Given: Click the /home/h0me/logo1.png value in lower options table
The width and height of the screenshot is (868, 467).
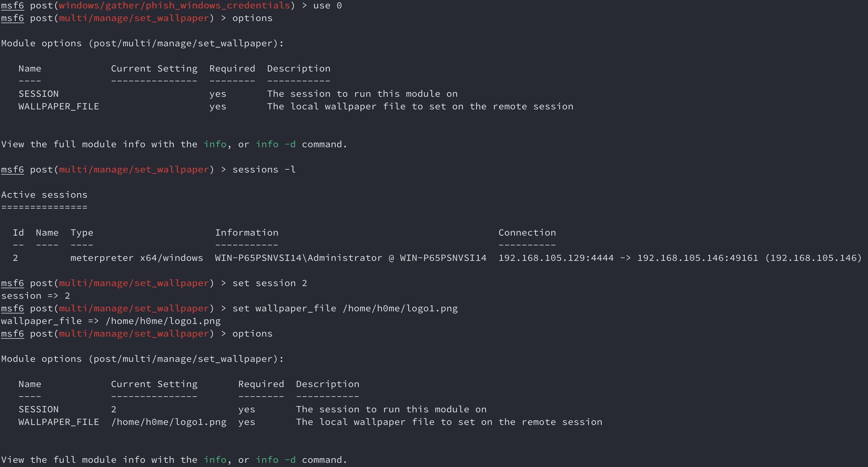Looking at the screenshot, I should pos(169,422).
